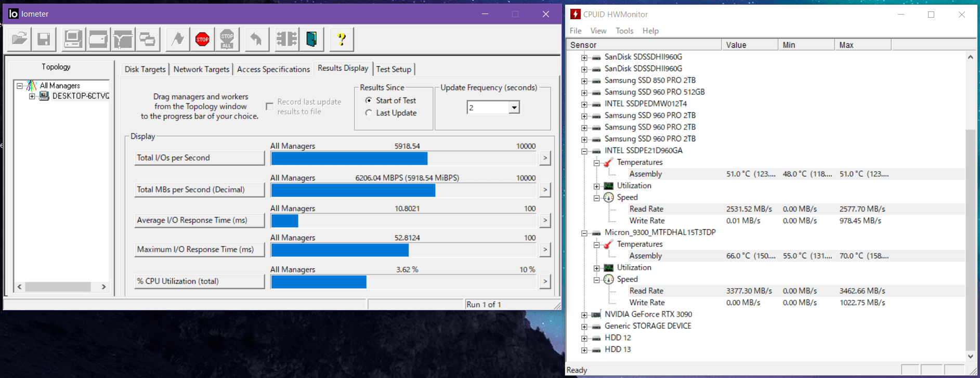Start a new manager in Iometer
This screenshot has height=378, width=980.
[73, 39]
